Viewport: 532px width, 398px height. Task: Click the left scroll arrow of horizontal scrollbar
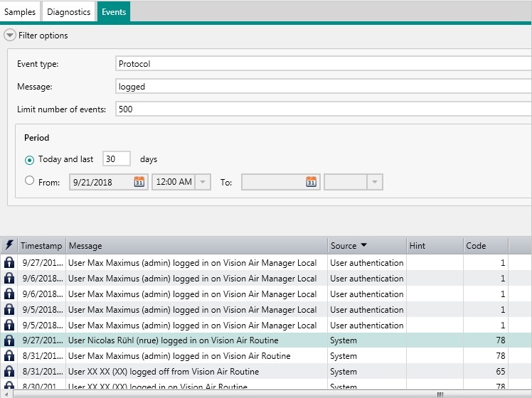pos(6,394)
